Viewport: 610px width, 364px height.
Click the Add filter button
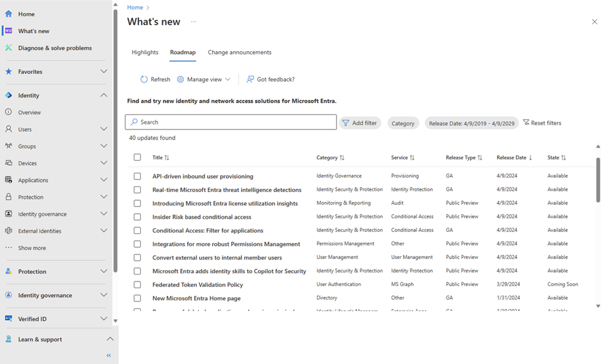[x=360, y=123]
